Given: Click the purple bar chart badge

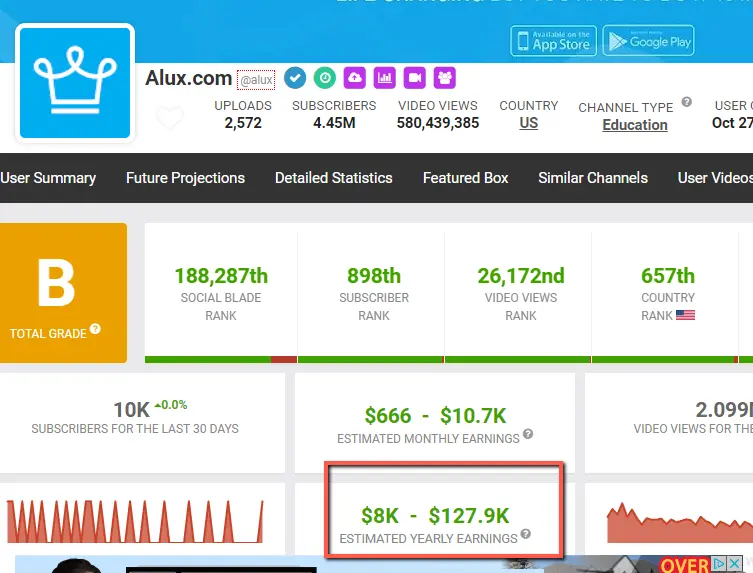Looking at the screenshot, I should 384,77.
